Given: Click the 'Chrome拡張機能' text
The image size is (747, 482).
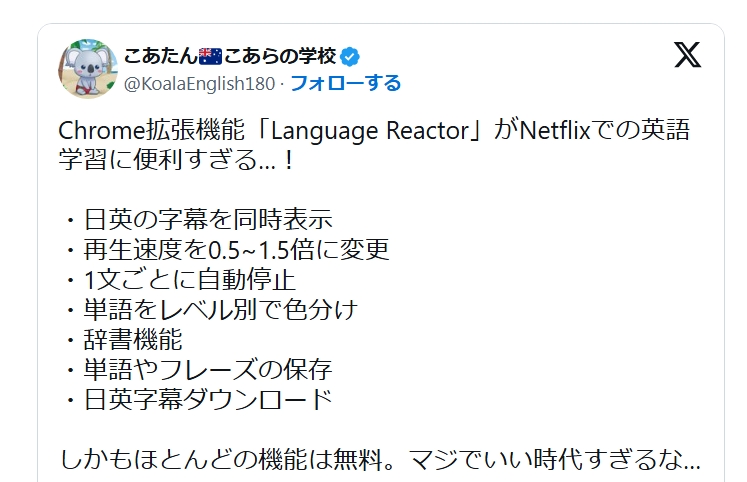Looking at the screenshot, I should [151, 130].
